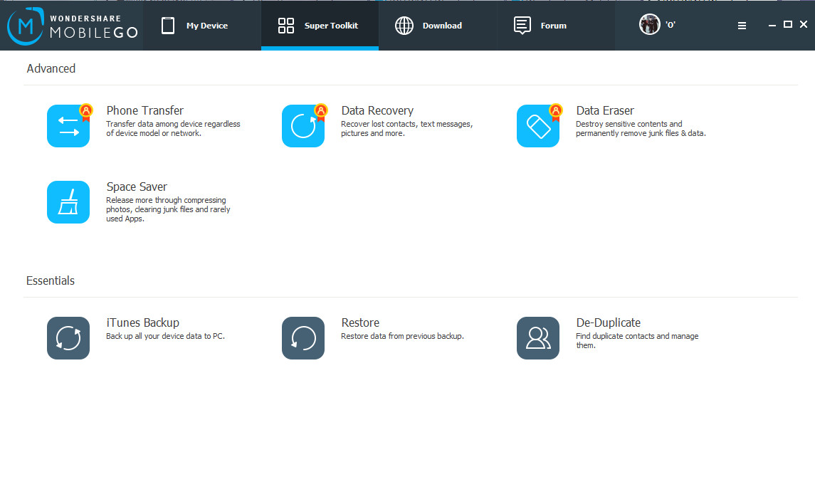Open the Data Eraser tool icon
The height and width of the screenshot is (504, 815).
[x=538, y=126]
